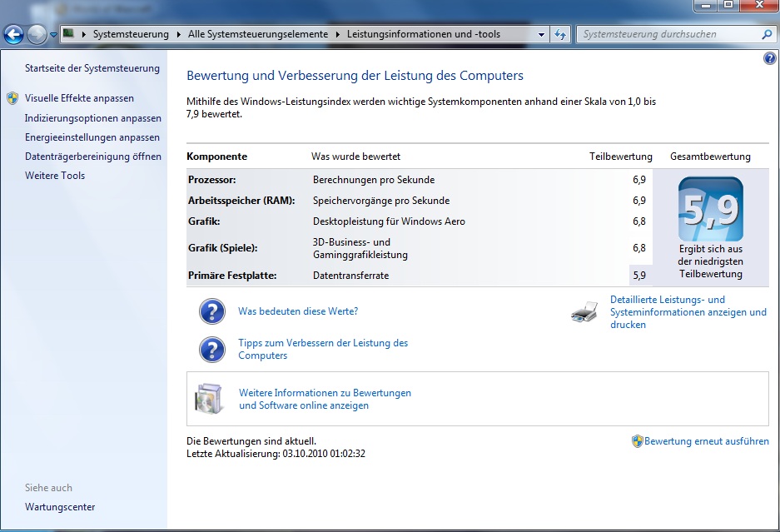Click question mark icon beside Was bedeuten
780x532 pixels.
coord(212,311)
